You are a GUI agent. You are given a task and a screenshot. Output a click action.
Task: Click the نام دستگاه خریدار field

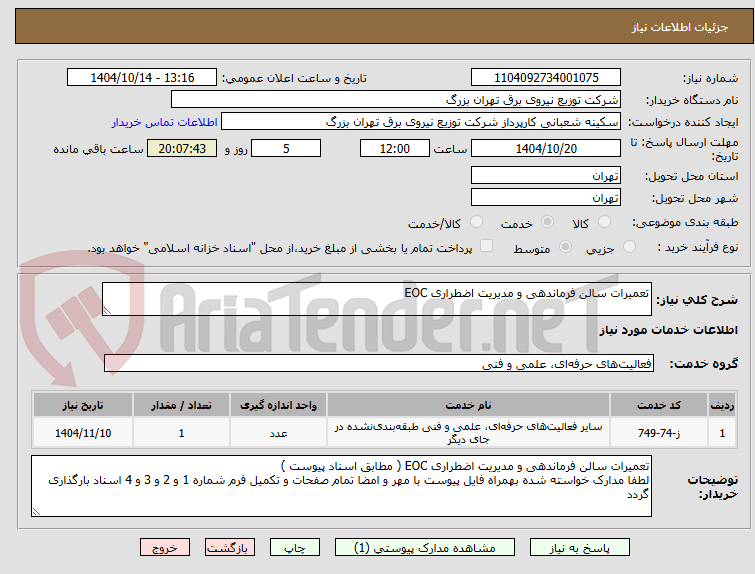(396, 100)
